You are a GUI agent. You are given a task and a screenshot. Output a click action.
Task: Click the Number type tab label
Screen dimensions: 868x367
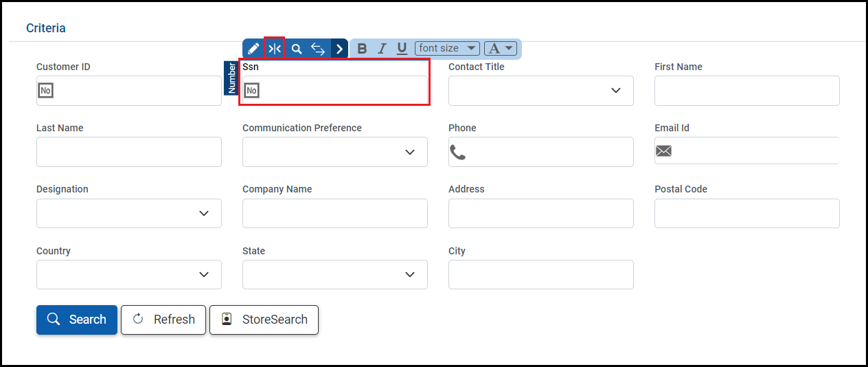[x=231, y=78]
